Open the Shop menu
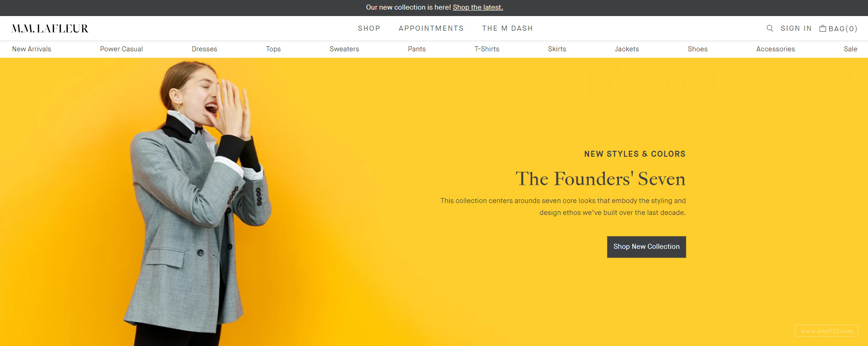The image size is (868, 346). [369, 28]
